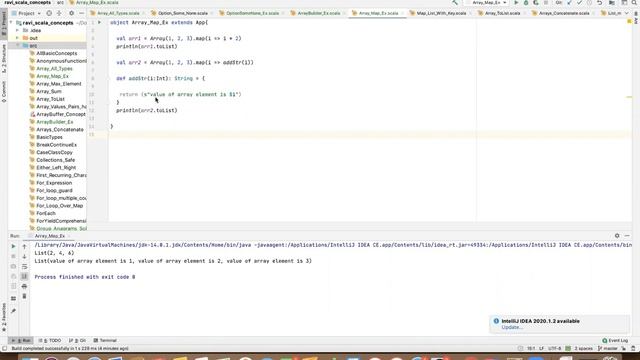The height and width of the screenshot is (360, 640).
Task: Expand the out folder
Action: click(17, 38)
